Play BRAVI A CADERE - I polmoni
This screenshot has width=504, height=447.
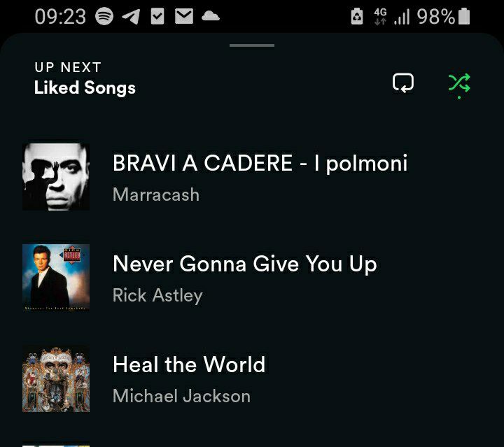(252, 177)
